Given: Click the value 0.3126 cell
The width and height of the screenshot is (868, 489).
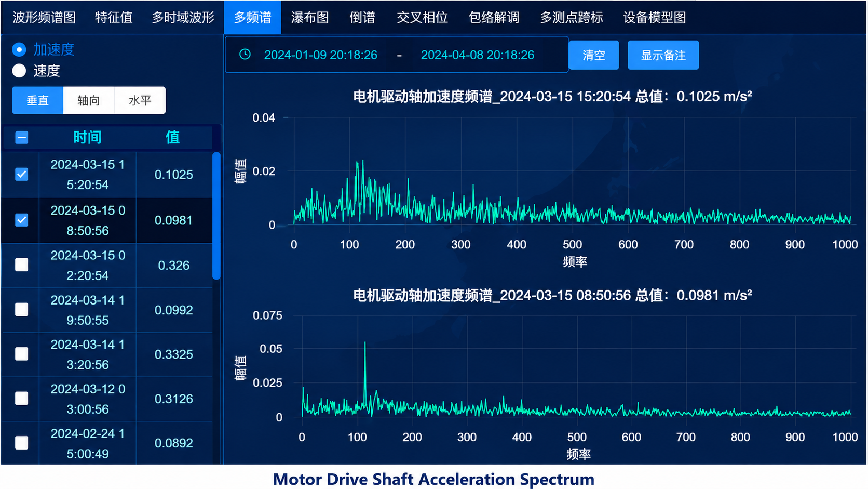Looking at the screenshot, I should 174,399.
